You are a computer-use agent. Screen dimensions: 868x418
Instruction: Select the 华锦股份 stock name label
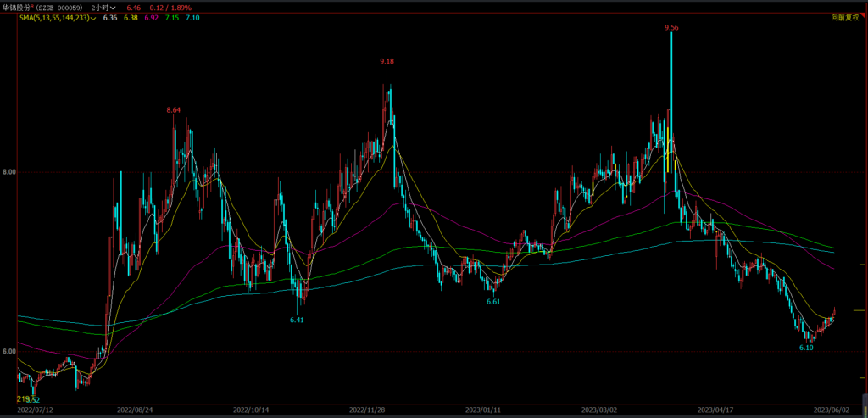click(15, 8)
